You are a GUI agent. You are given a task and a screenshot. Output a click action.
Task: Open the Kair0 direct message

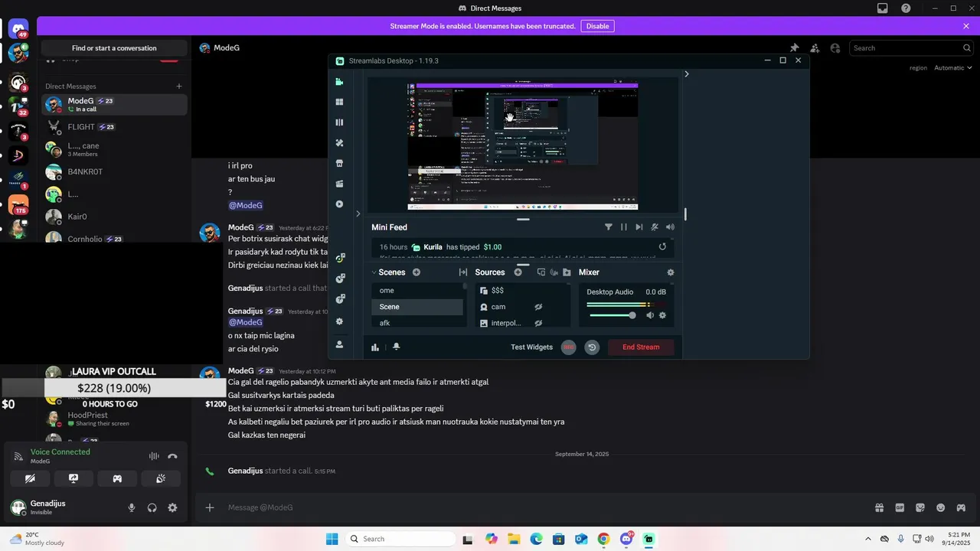point(114,217)
